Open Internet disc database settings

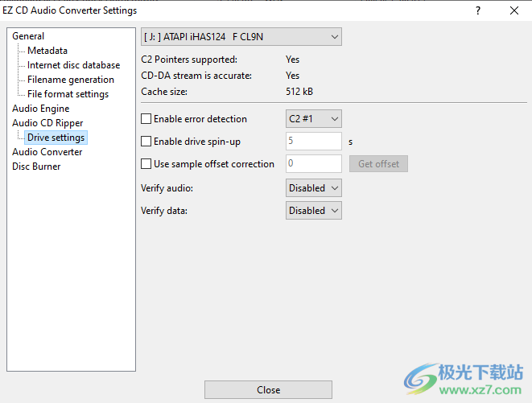(x=73, y=65)
